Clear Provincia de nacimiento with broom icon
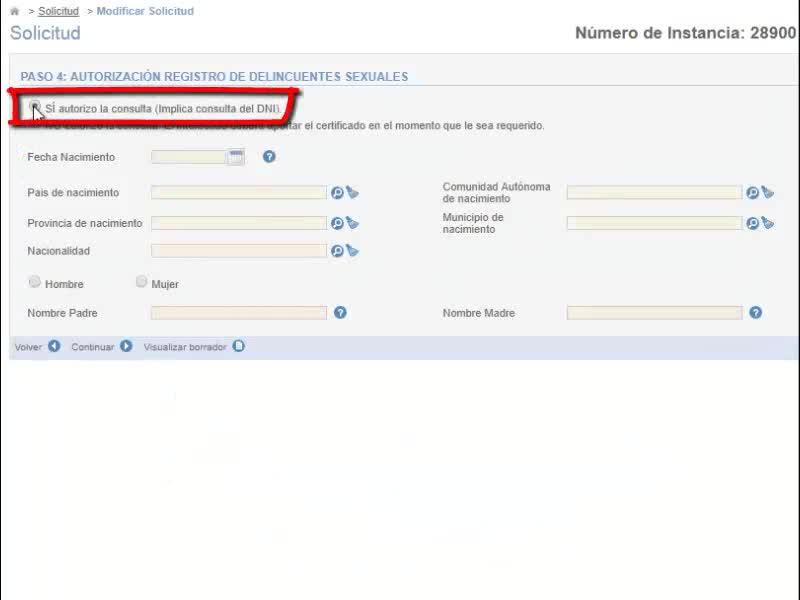The width and height of the screenshot is (800, 600). tap(353, 223)
